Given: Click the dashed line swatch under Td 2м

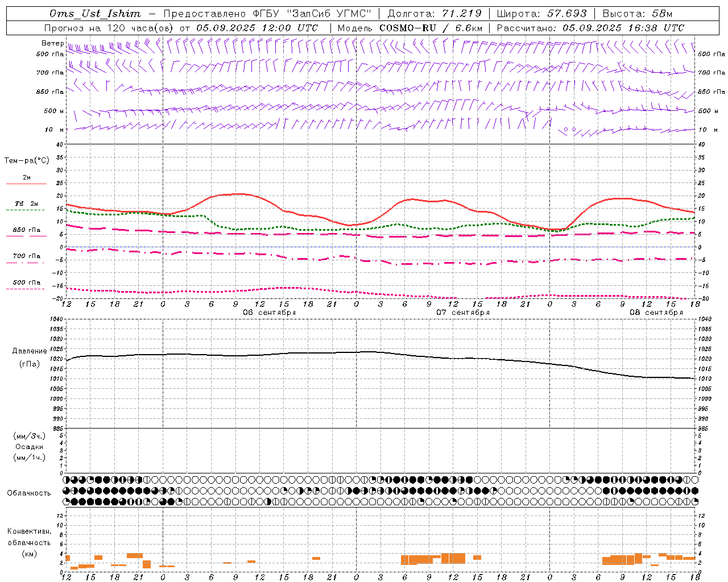Looking at the screenshot, I should [26, 210].
